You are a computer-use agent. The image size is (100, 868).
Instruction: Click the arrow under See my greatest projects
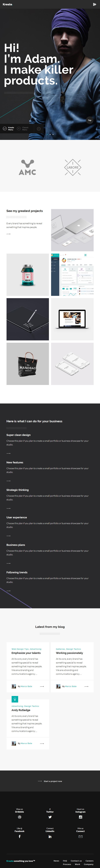[8, 234]
